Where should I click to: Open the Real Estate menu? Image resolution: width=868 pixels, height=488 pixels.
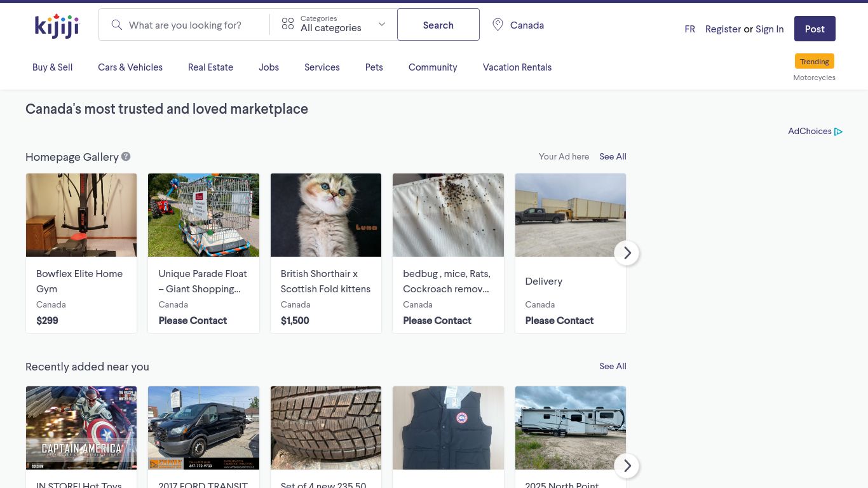pyautogui.click(x=210, y=67)
